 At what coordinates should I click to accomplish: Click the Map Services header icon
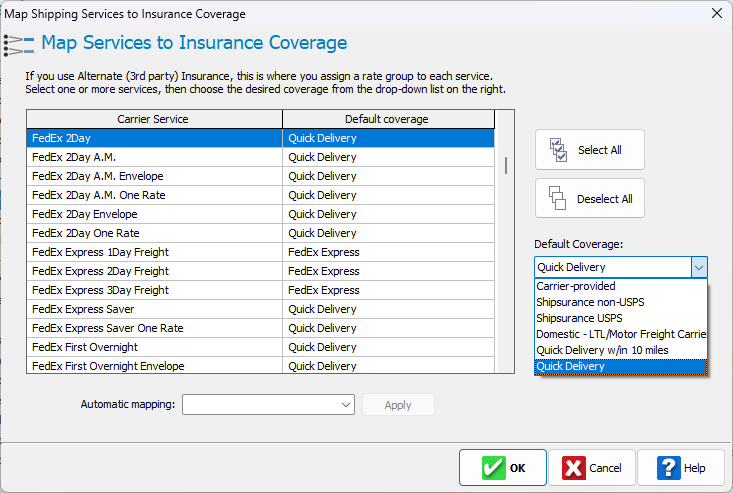[x=19, y=44]
